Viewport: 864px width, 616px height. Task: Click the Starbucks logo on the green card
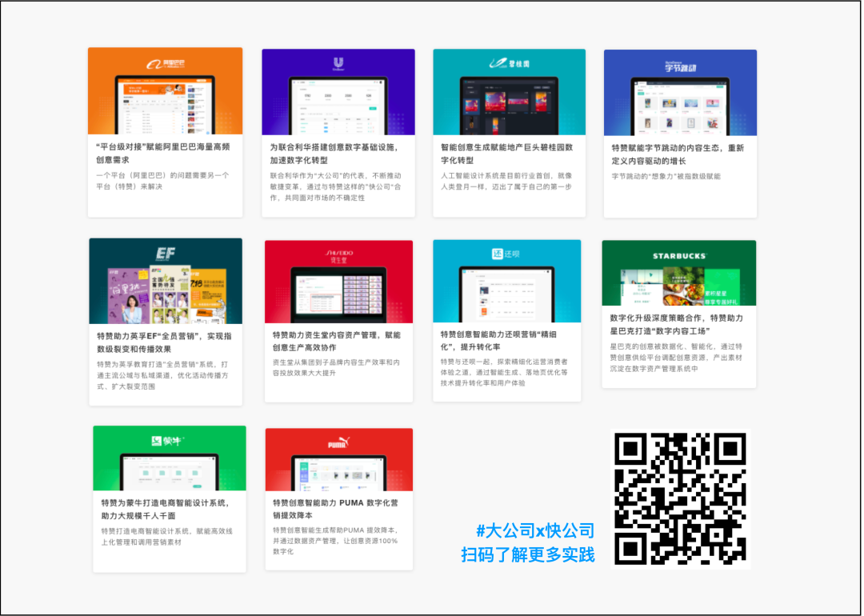point(678,256)
